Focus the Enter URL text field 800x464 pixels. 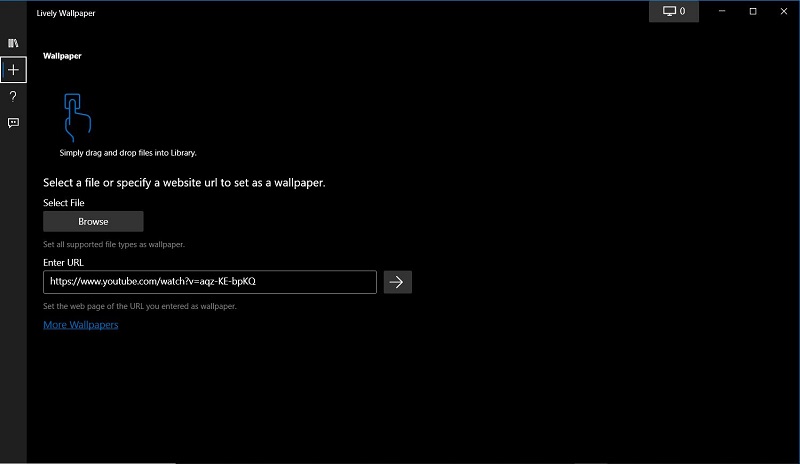pyautogui.click(x=210, y=282)
